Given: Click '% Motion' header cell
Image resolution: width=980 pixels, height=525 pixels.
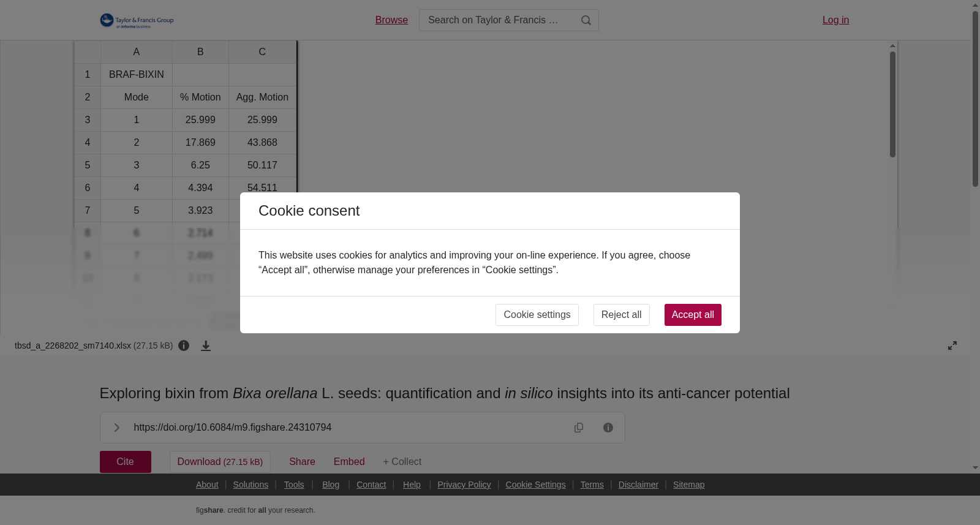Looking at the screenshot, I should click(x=200, y=97).
